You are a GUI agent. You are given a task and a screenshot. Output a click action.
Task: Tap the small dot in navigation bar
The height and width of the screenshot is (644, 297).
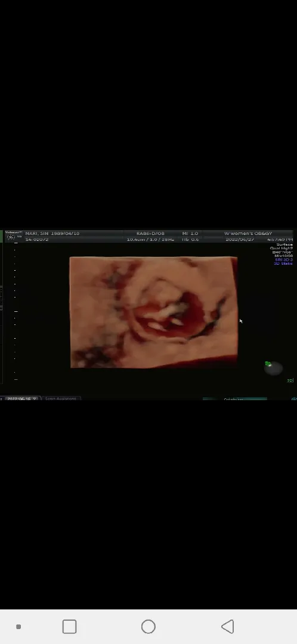[x=18, y=626]
